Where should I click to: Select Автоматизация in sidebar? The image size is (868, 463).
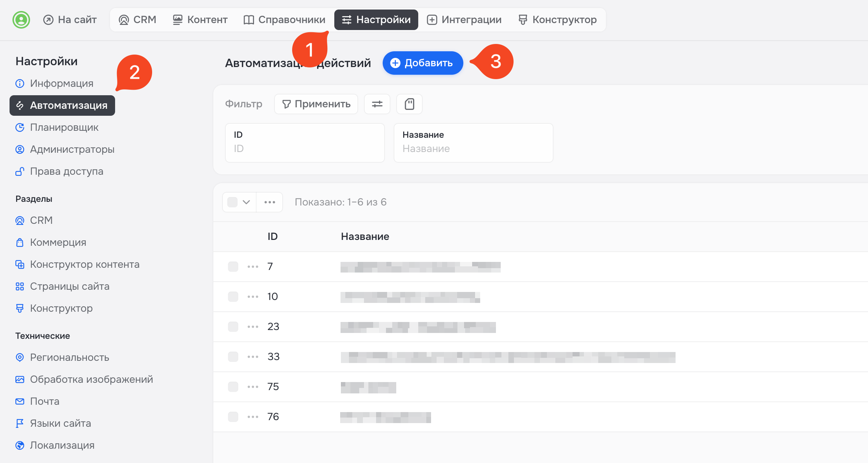pyautogui.click(x=62, y=105)
